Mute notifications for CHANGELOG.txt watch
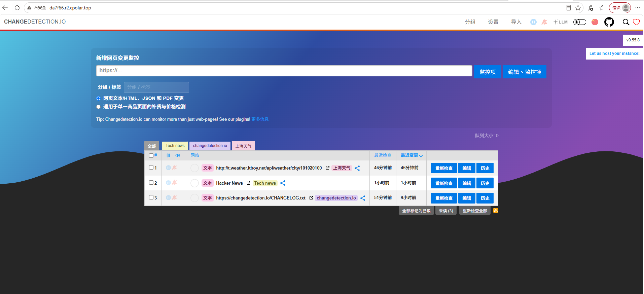This screenshot has width=644, height=294. (175, 197)
